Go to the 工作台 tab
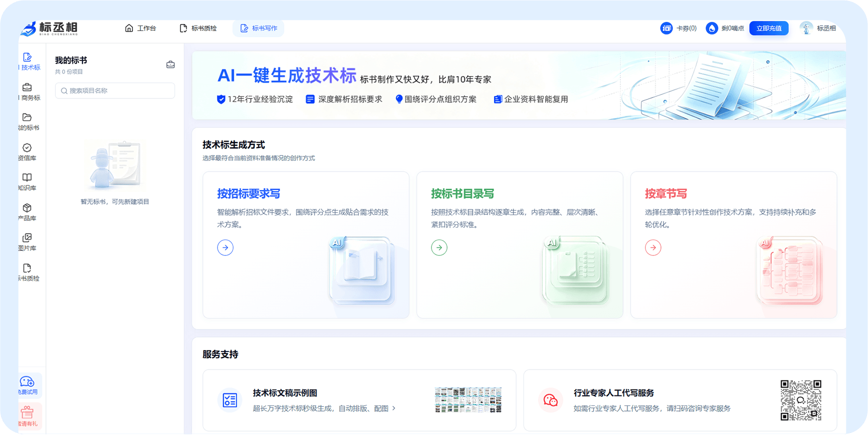868x435 pixels. [140, 28]
